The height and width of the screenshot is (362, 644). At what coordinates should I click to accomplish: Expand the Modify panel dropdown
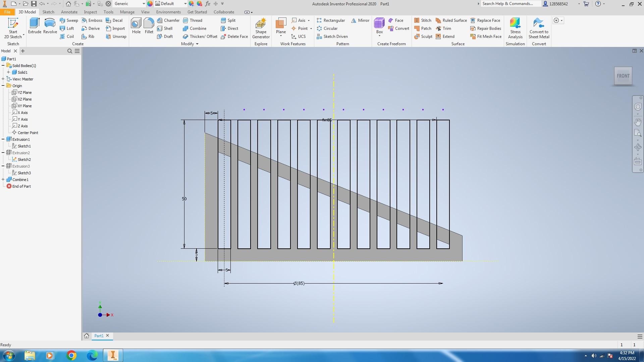click(x=197, y=44)
